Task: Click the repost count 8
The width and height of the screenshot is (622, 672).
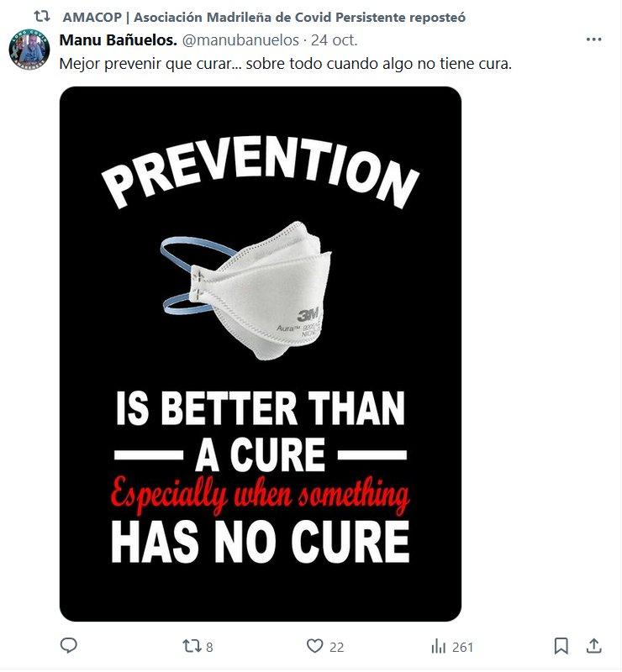Action: [x=209, y=647]
